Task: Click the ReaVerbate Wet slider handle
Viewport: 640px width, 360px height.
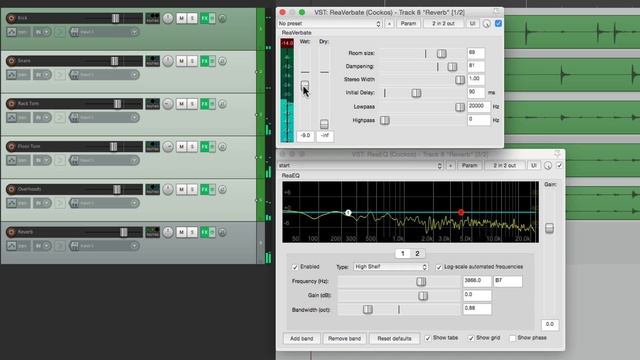Action: point(305,85)
